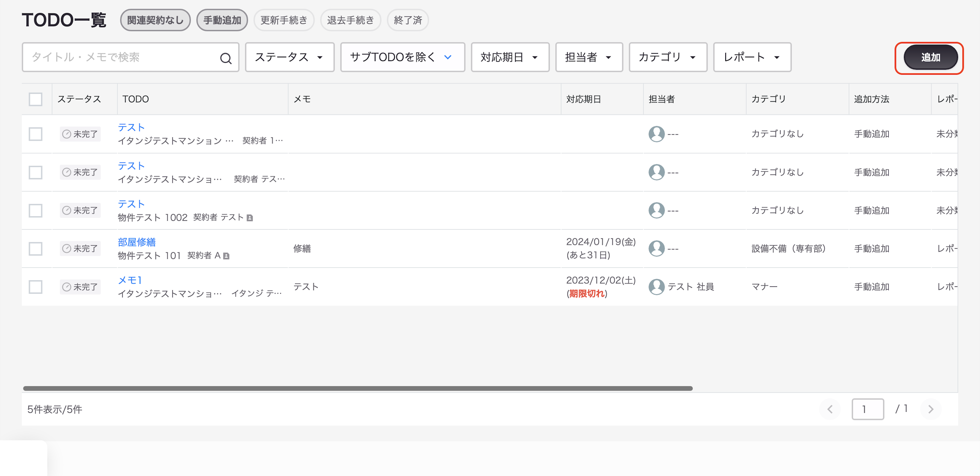The width and height of the screenshot is (980, 476).
Task: Click the clock status icon in メモ1 row
Action: click(67, 287)
